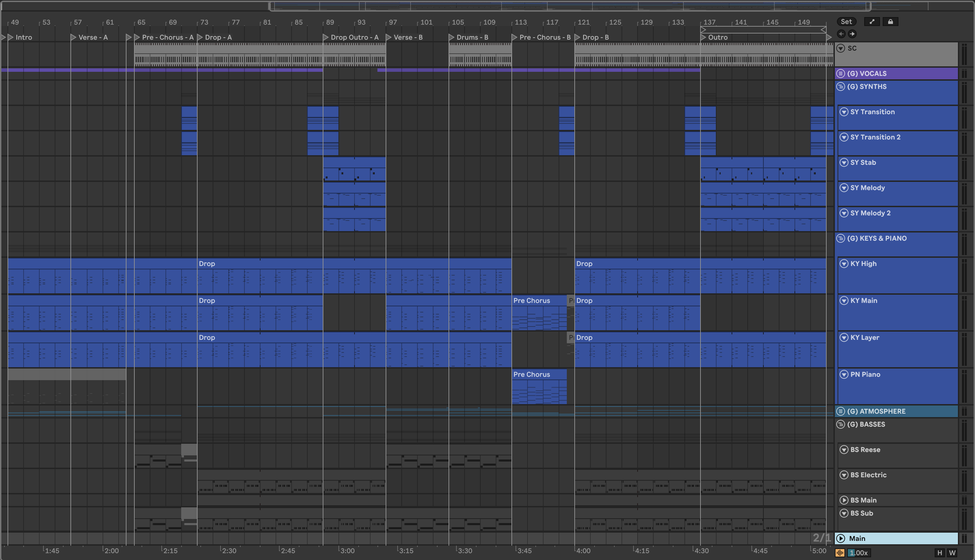Collapse the KY High track

[x=844, y=264]
